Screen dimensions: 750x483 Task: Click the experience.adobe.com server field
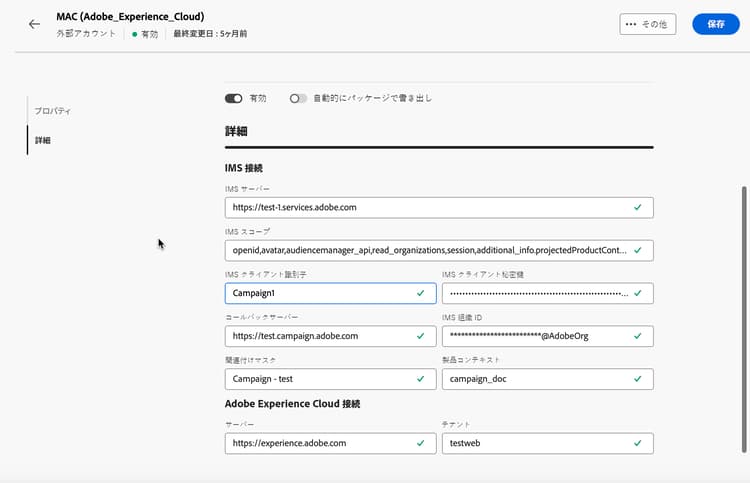click(x=320, y=443)
